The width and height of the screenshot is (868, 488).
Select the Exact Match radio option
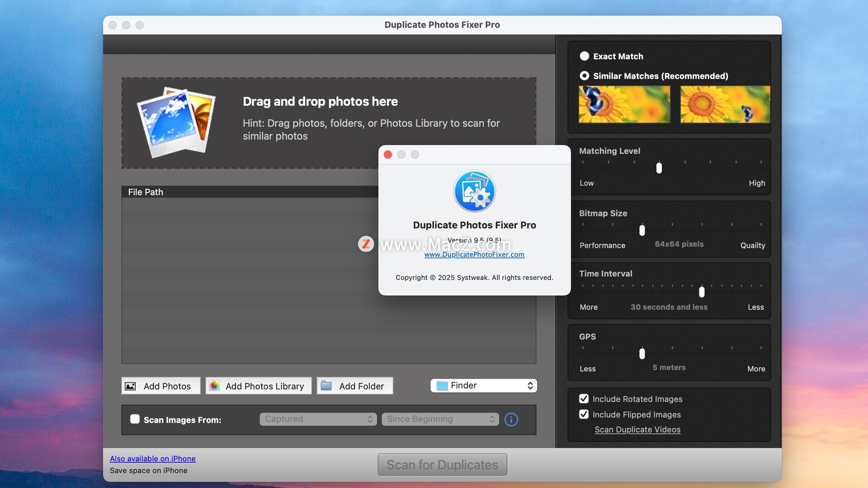pos(584,56)
